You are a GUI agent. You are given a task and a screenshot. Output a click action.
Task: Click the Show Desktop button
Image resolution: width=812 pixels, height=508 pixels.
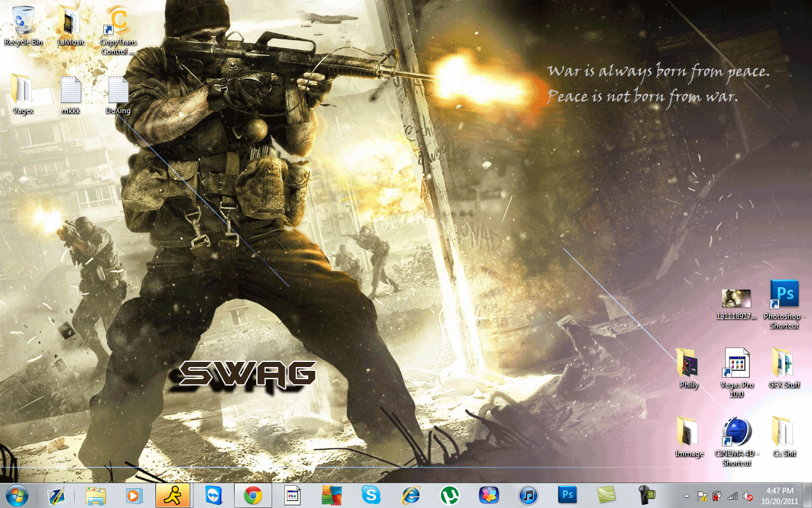click(807, 495)
